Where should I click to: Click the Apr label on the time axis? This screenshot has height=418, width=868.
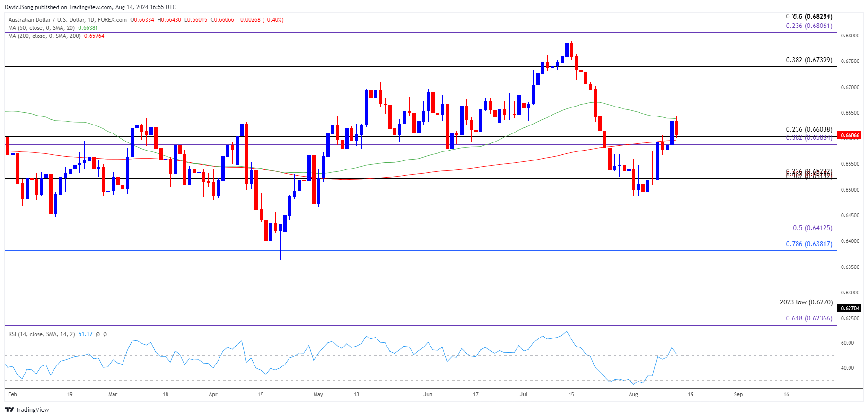[213, 394]
